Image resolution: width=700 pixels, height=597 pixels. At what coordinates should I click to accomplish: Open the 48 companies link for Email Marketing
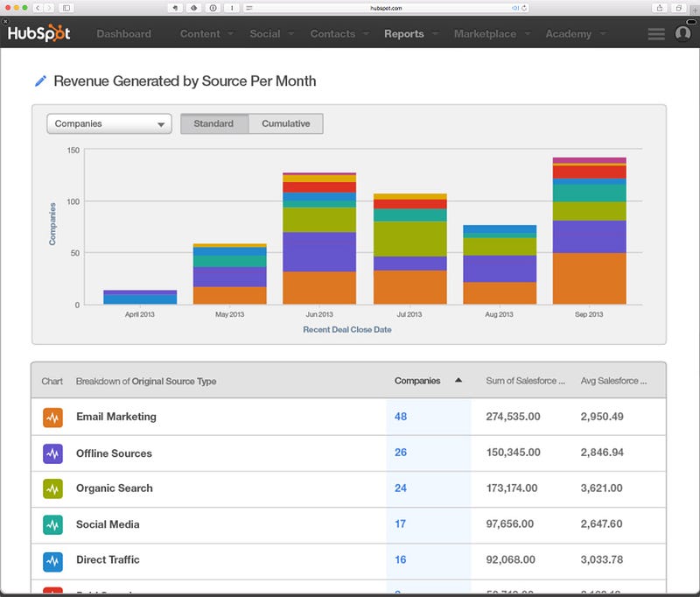(401, 417)
